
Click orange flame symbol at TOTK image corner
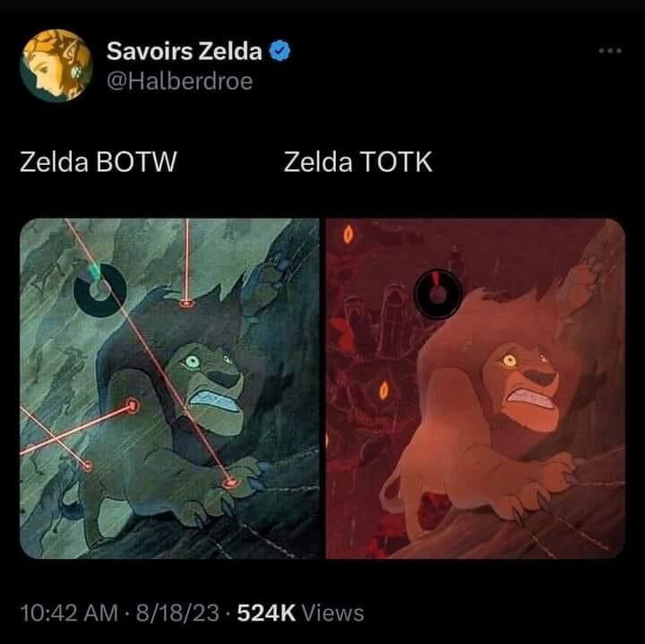click(x=348, y=236)
